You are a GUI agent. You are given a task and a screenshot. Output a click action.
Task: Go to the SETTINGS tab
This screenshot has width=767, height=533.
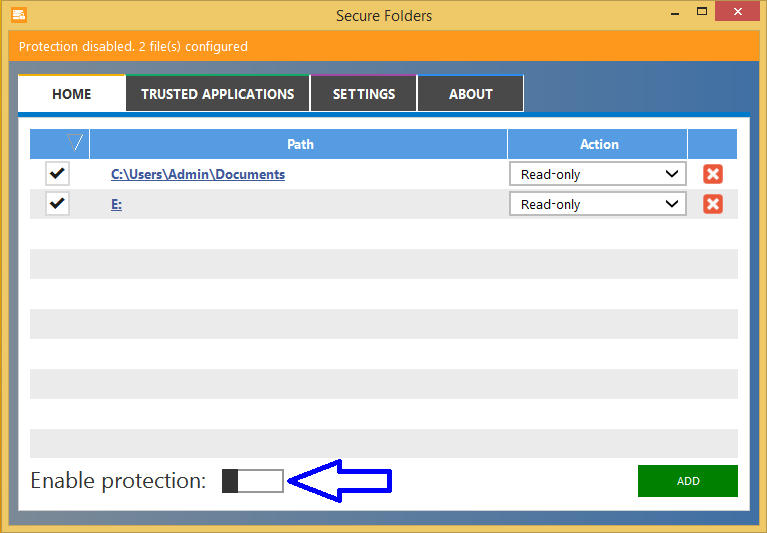363,93
